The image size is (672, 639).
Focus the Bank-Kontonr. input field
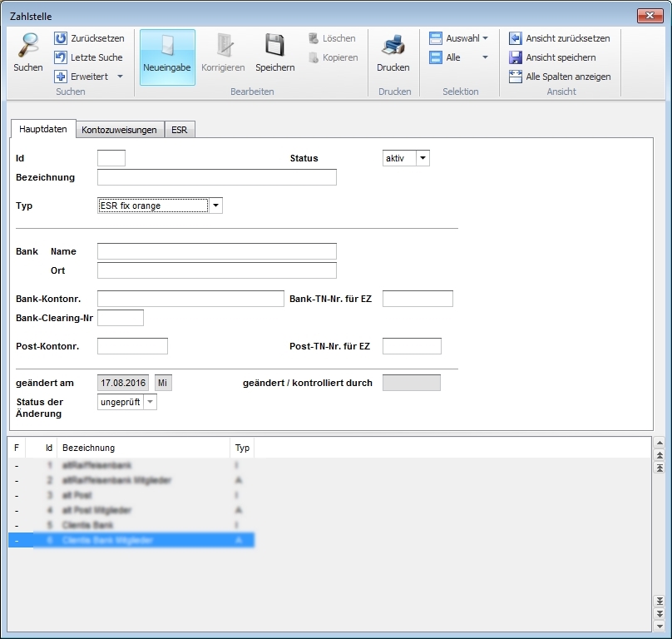[190, 299]
